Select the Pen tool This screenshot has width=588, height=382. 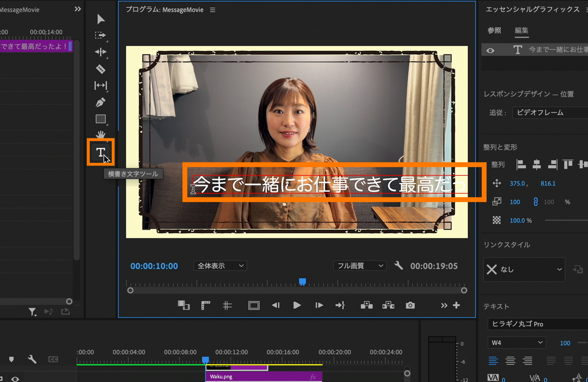(x=101, y=102)
